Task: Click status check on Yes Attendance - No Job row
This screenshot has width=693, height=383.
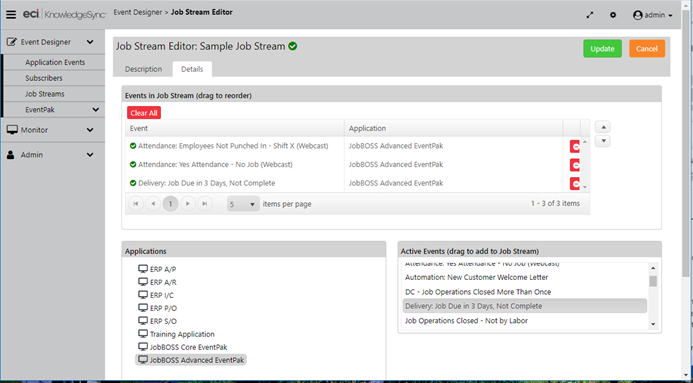Action: click(133, 164)
